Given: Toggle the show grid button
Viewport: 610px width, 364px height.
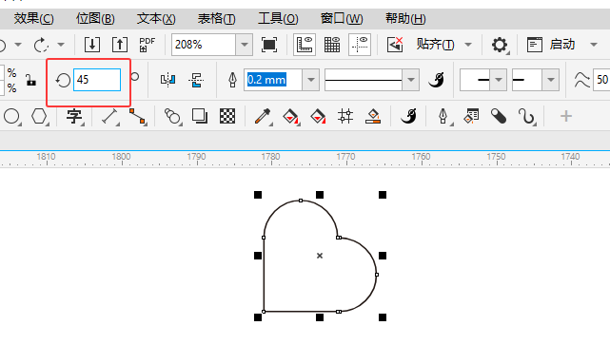Looking at the screenshot, I should 332,45.
